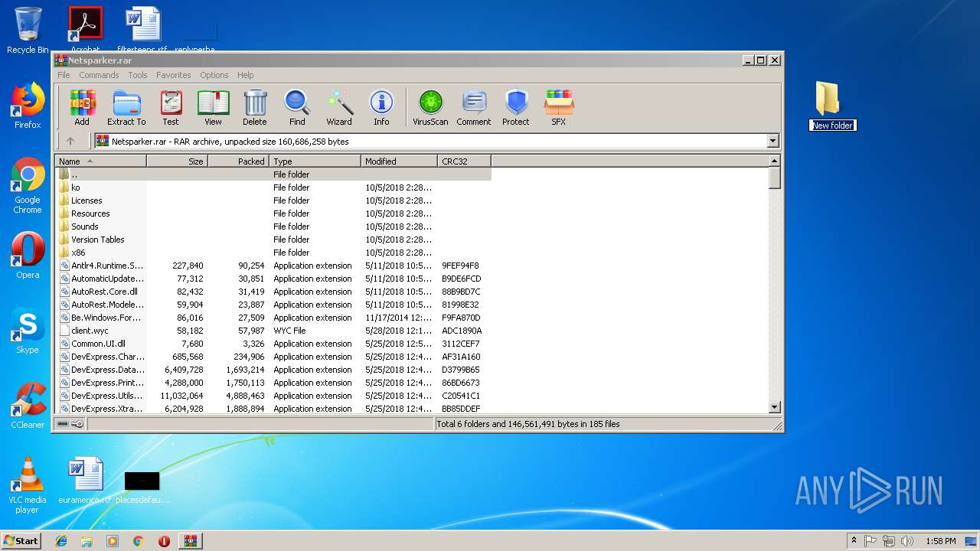
Task: Open the Find tool
Action: click(x=297, y=107)
